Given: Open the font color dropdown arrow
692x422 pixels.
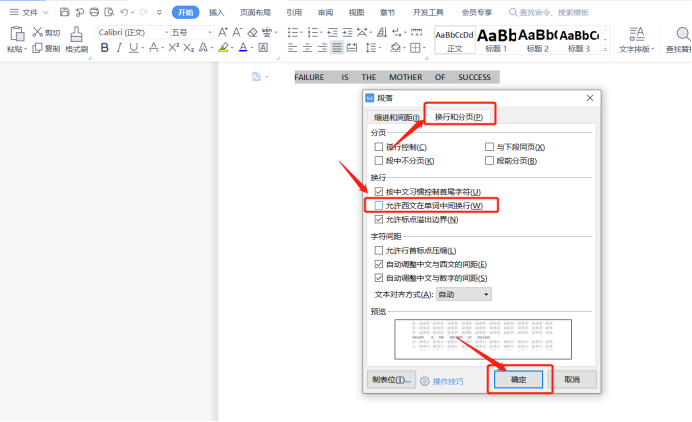Looking at the screenshot, I should (x=252, y=48).
